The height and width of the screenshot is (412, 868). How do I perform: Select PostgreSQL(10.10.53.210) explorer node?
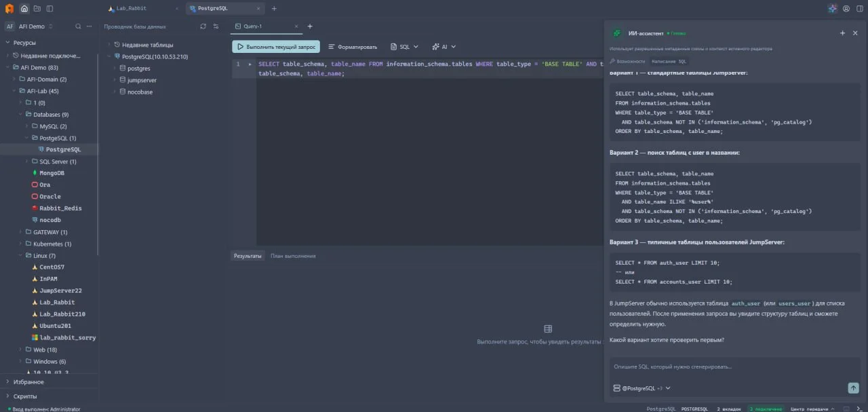(155, 56)
